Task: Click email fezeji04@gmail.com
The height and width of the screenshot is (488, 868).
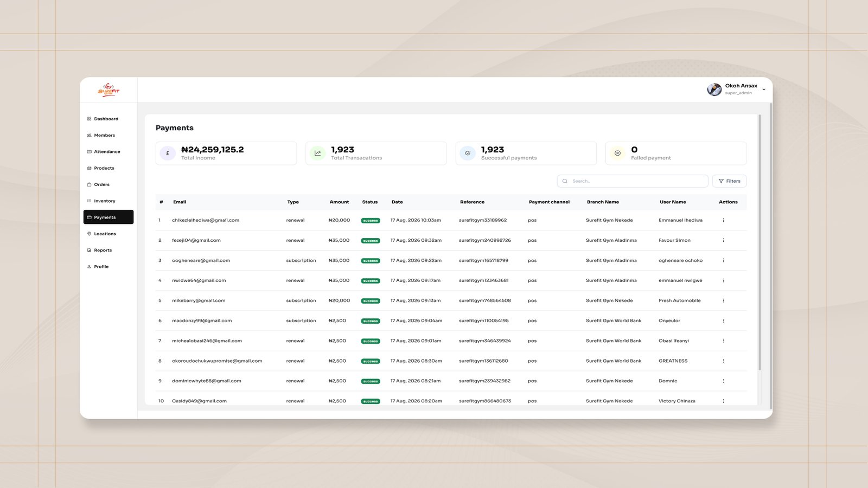Action: (196, 240)
